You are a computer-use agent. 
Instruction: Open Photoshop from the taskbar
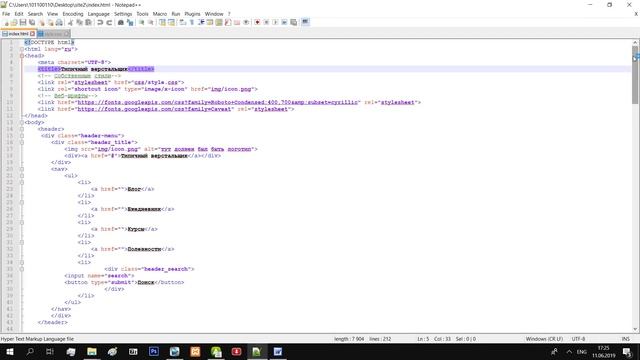point(154,351)
